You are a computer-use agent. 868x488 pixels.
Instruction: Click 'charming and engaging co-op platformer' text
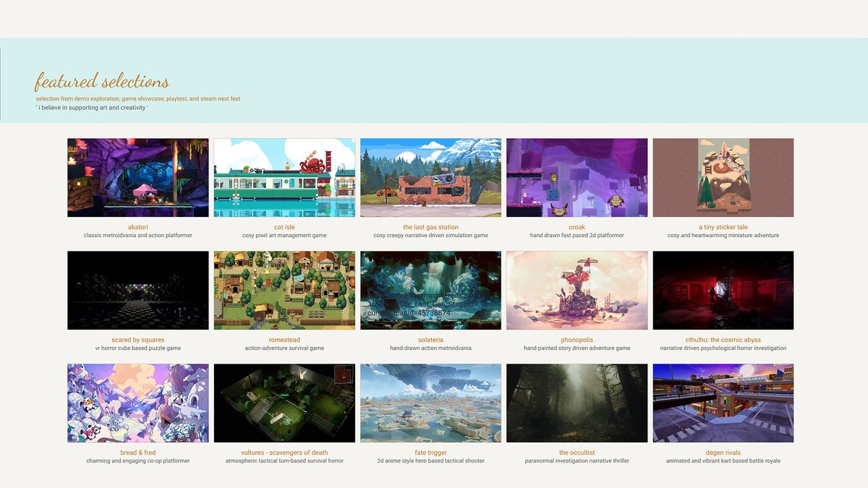[137, 461]
